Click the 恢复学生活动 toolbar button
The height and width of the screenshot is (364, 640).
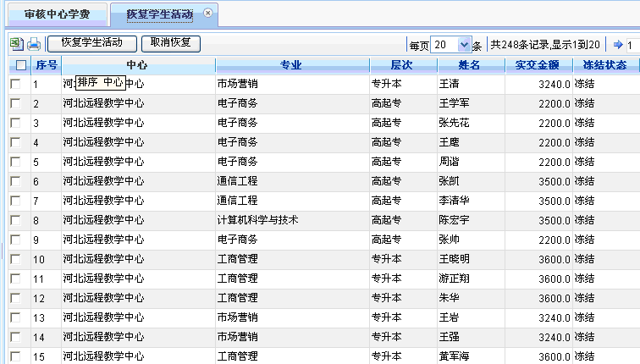pyautogui.click(x=91, y=43)
